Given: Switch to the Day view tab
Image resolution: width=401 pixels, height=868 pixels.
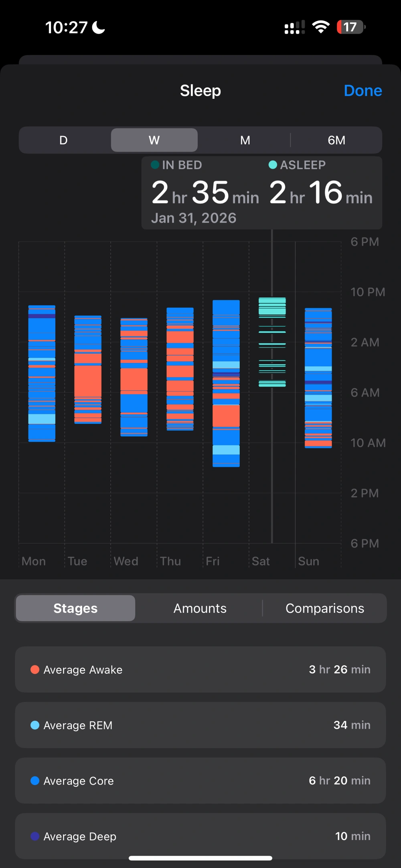Looking at the screenshot, I should tap(63, 140).
